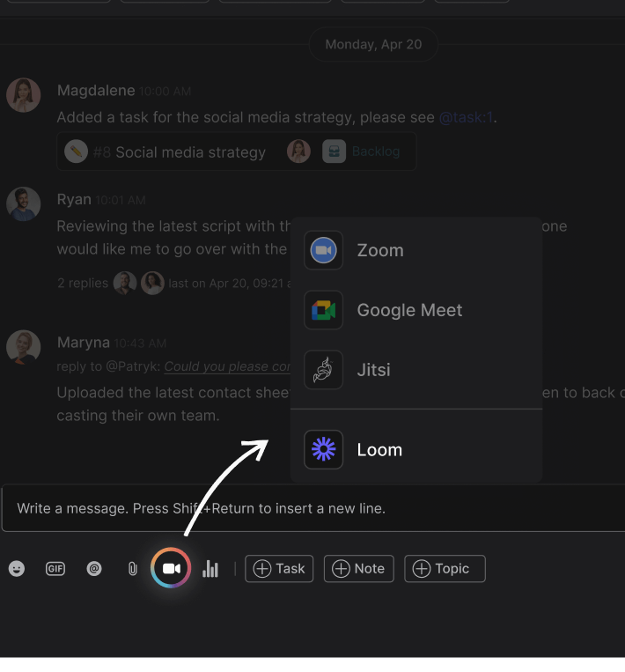Select Loom at the bottom of menu
The width and height of the screenshot is (625, 672).
416,449
